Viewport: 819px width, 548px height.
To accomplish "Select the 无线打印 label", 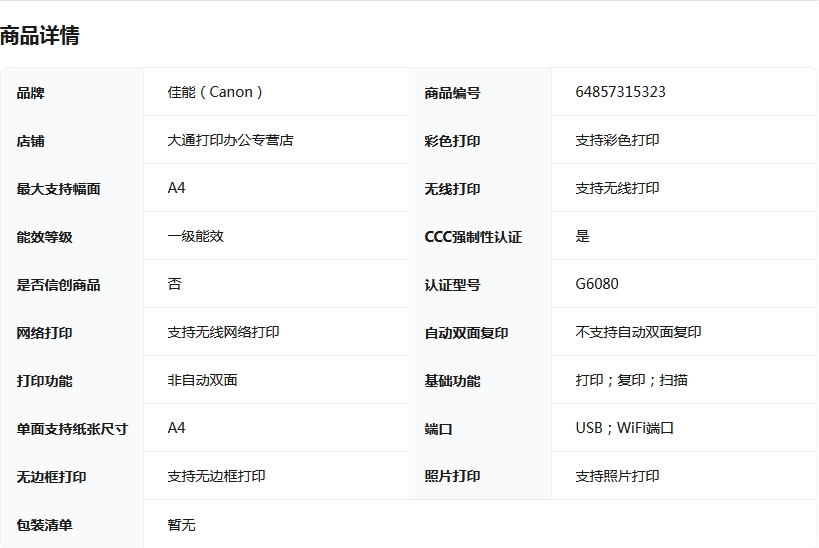I will (452, 189).
